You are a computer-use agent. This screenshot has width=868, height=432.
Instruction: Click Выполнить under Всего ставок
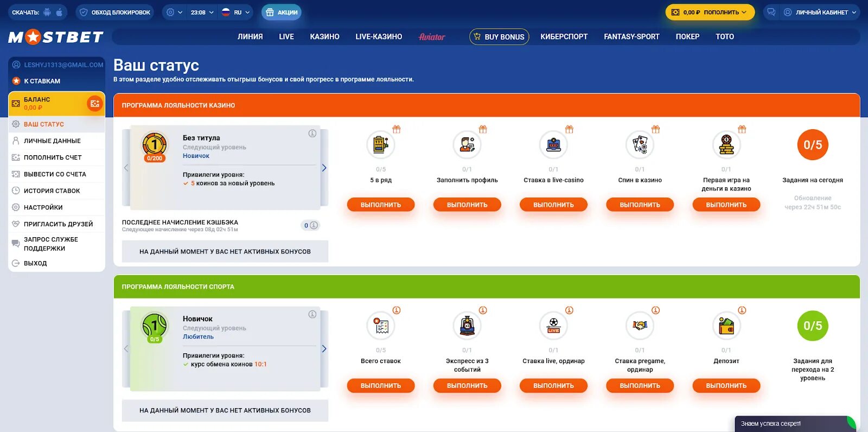click(x=381, y=385)
